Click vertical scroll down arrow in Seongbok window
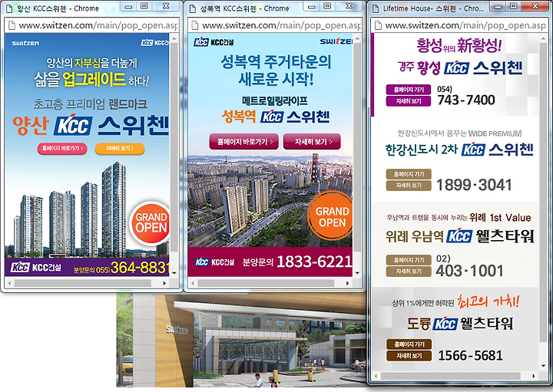The width and height of the screenshot is (553, 392). click(357, 272)
